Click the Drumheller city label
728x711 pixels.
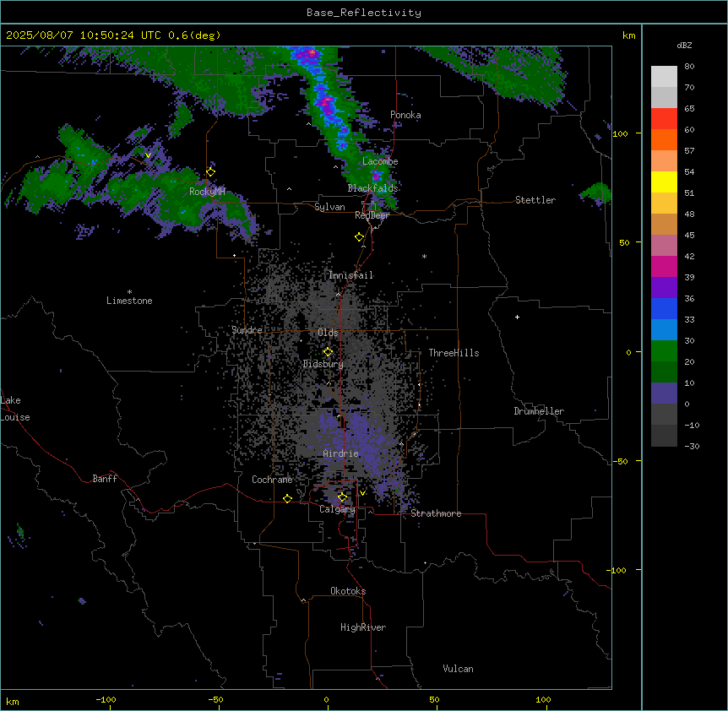tap(539, 411)
